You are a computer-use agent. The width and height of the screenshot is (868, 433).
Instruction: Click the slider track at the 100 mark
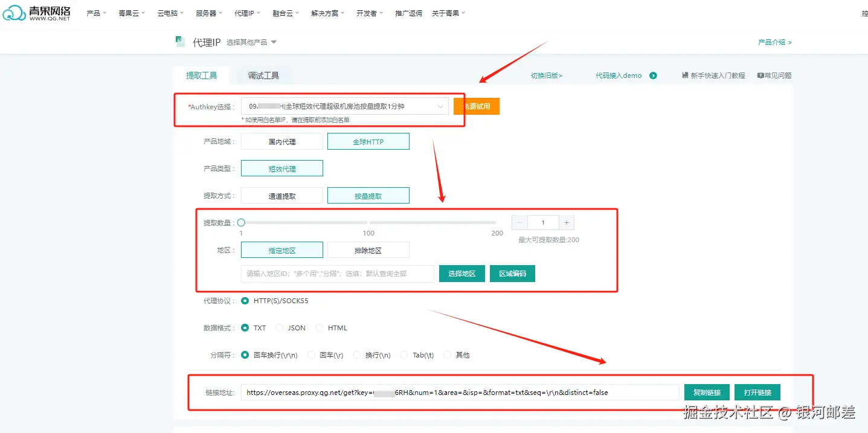click(x=368, y=223)
